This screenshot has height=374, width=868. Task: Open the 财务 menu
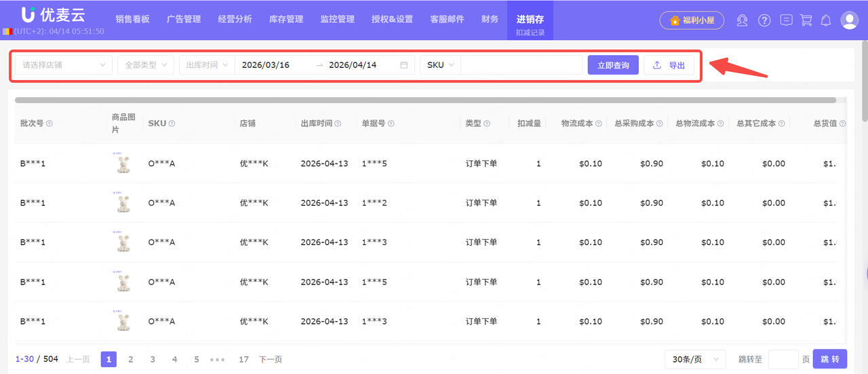(490, 19)
